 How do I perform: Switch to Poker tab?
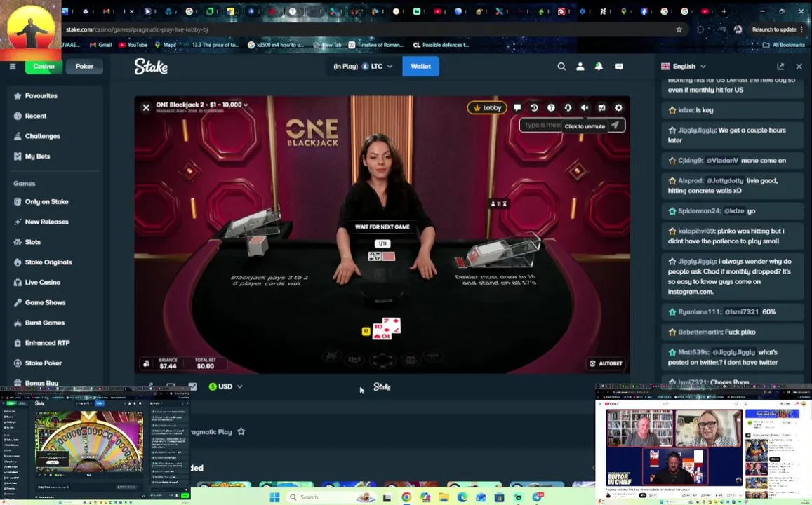84,66
